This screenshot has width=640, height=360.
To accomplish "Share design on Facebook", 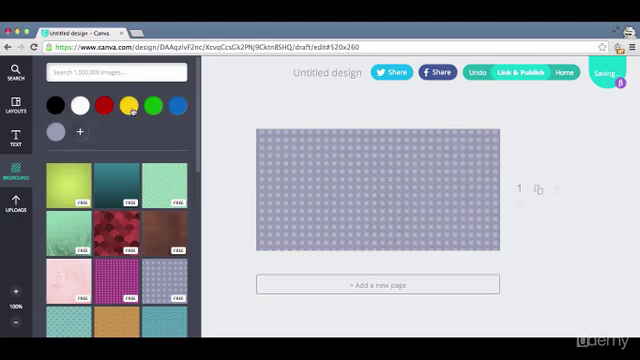I will (x=438, y=72).
